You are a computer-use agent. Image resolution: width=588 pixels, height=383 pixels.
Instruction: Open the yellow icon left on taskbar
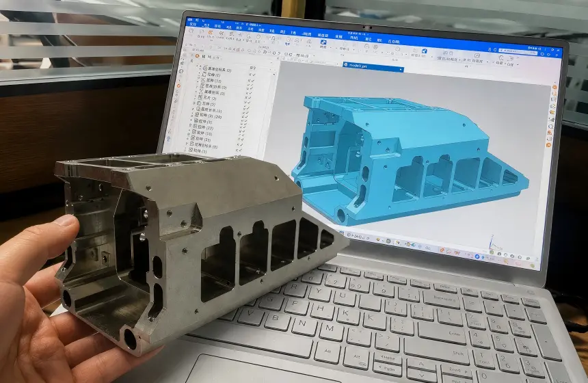coord(378,239)
